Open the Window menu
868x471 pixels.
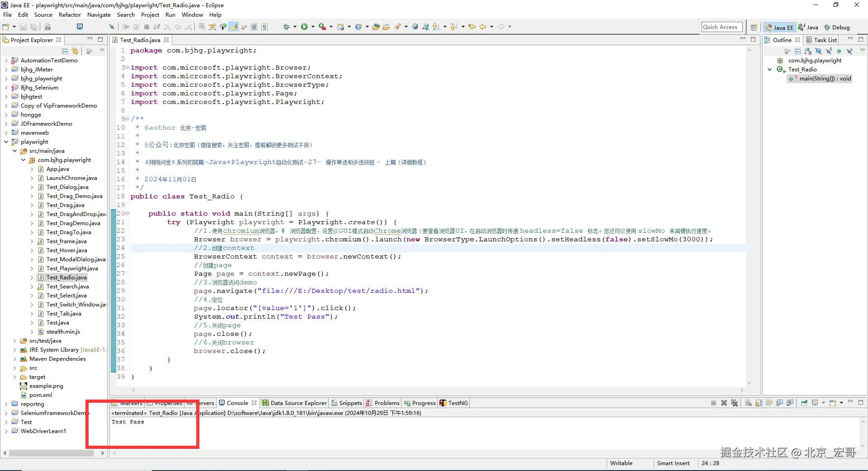(x=193, y=14)
